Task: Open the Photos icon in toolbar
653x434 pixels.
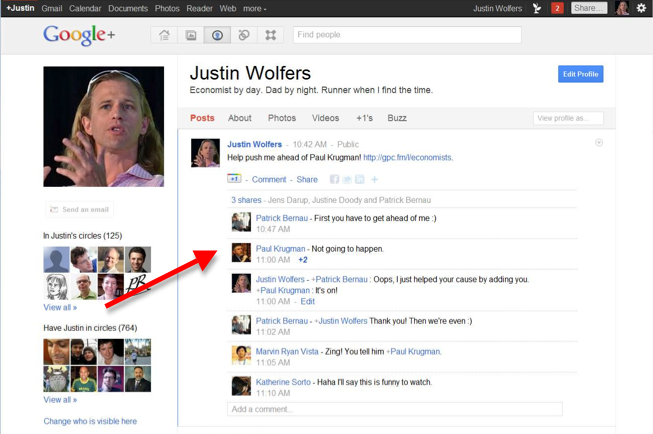Action: (191, 35)
